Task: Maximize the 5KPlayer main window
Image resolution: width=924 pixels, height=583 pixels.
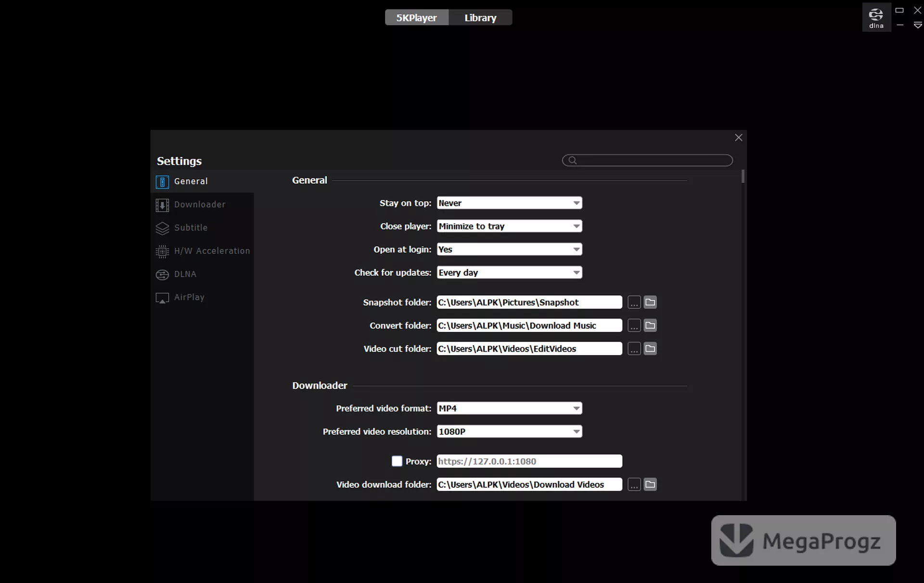Action: click(x=899, y=10)
